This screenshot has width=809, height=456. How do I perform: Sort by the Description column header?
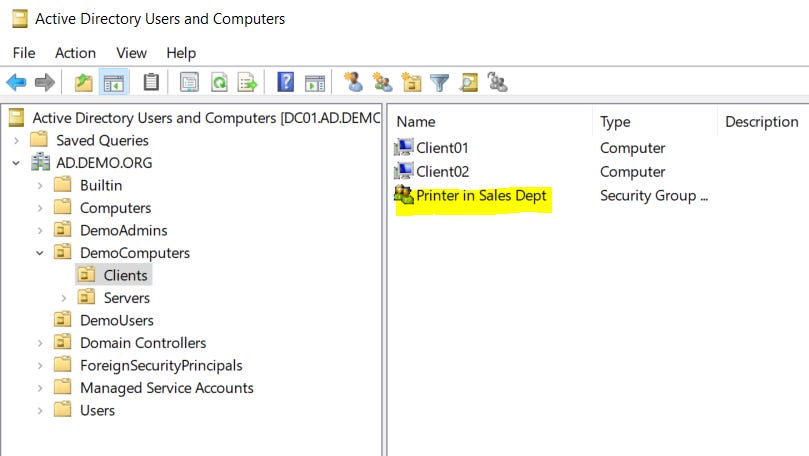[763, 122]
